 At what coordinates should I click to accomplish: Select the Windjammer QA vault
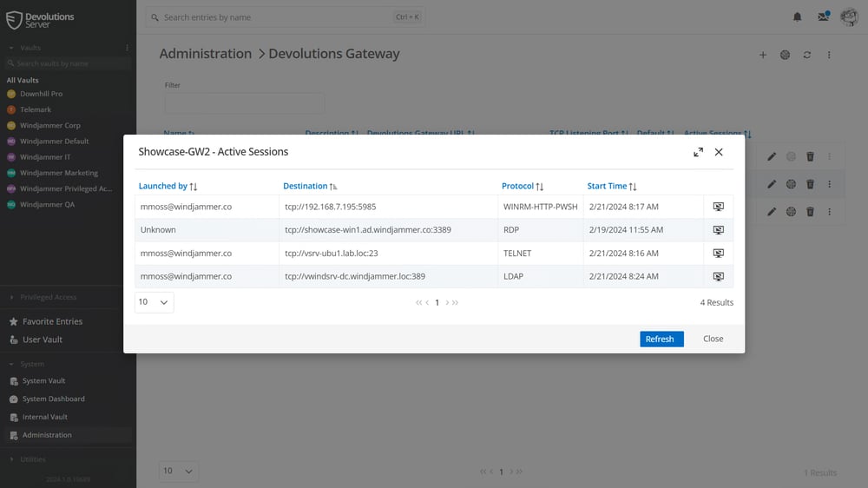coord(47,204)
